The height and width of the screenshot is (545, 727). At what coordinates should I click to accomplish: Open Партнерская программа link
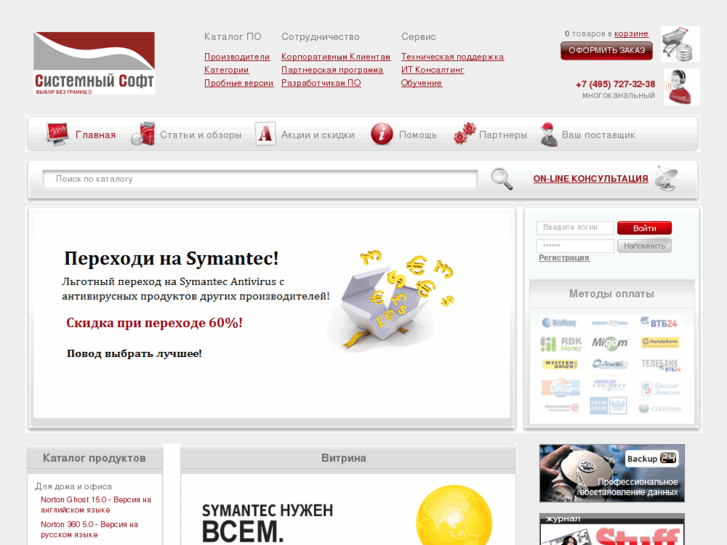coord(332,70)
